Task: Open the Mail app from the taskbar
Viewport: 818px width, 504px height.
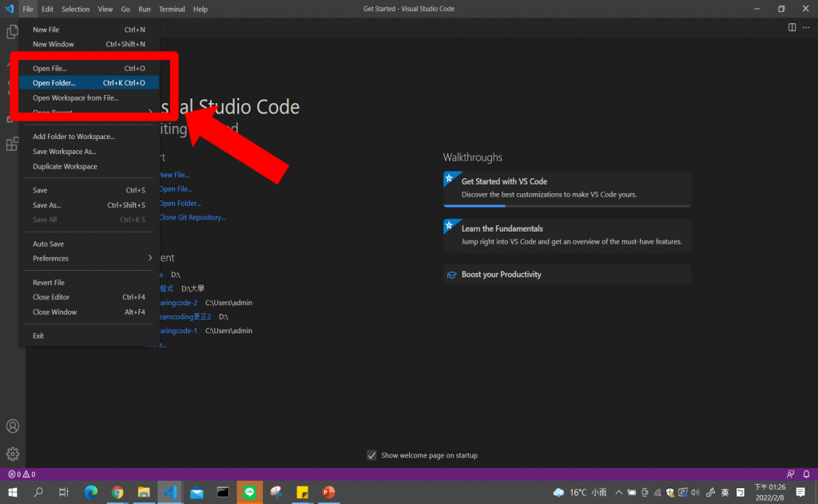Action: 197,492
